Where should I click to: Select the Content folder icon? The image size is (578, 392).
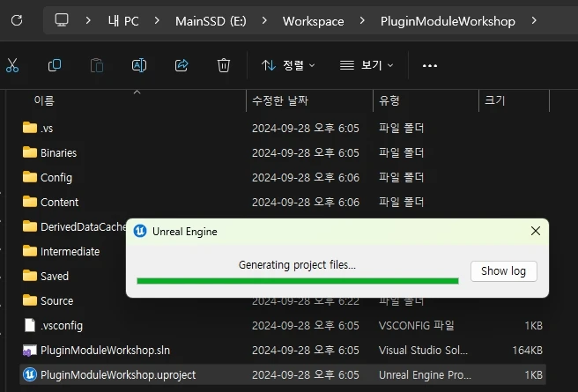click(30, 202)
